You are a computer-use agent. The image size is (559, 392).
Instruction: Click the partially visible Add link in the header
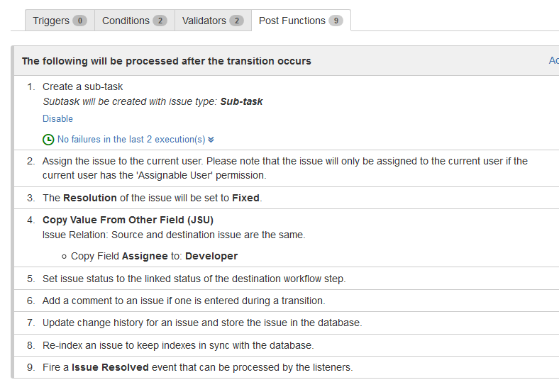(x=553, y=60)
